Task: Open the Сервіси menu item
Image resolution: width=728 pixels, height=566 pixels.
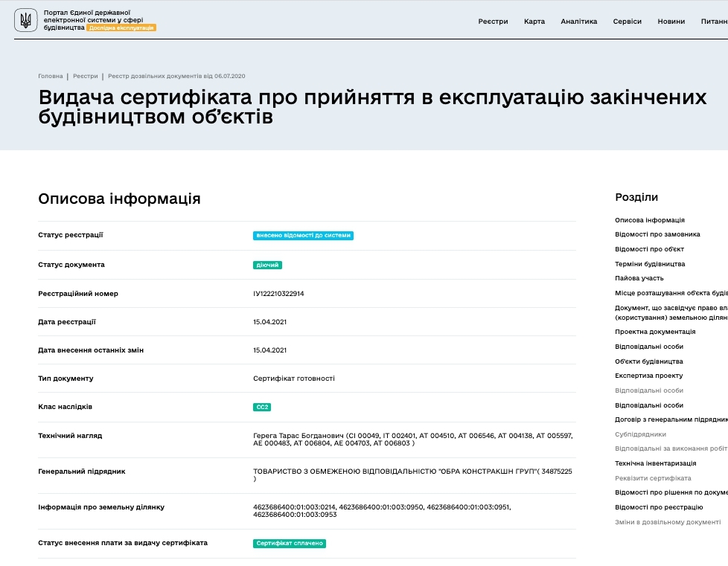Action: click(x=628, y=22)
